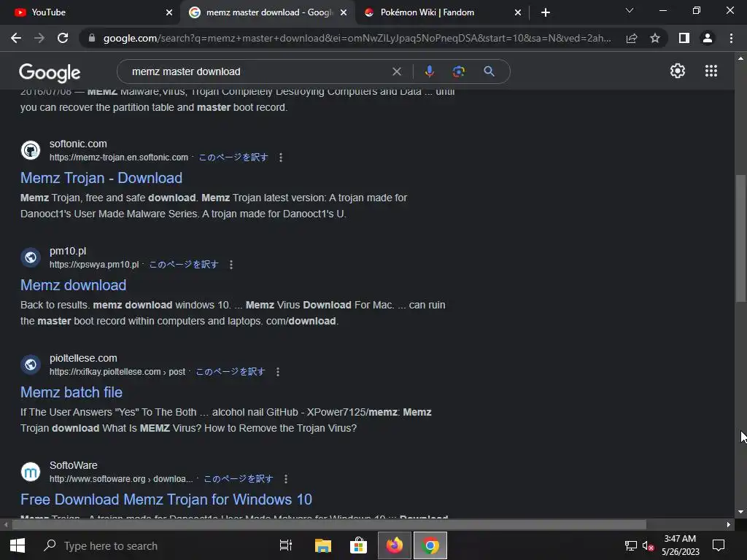Go to the Google logo home
Image resolution: width=747 pixels, height=560 pixels.
click(x=50, y=72)
